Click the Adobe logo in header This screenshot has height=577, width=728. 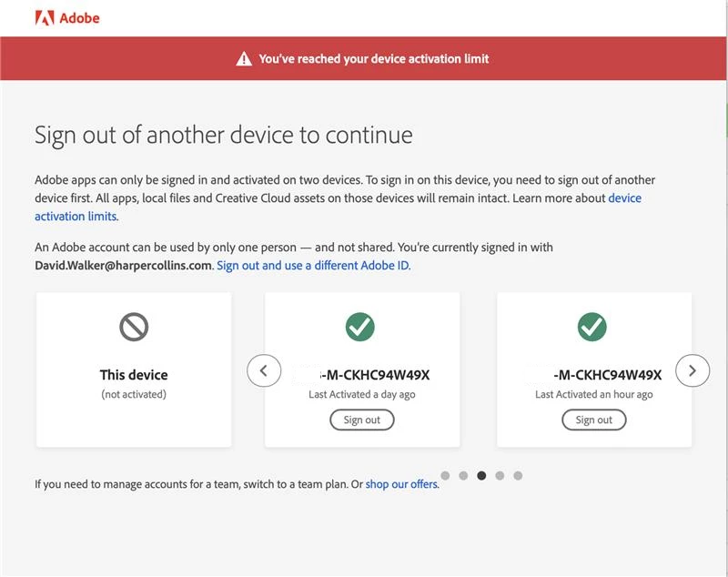[x=67, y=18]
